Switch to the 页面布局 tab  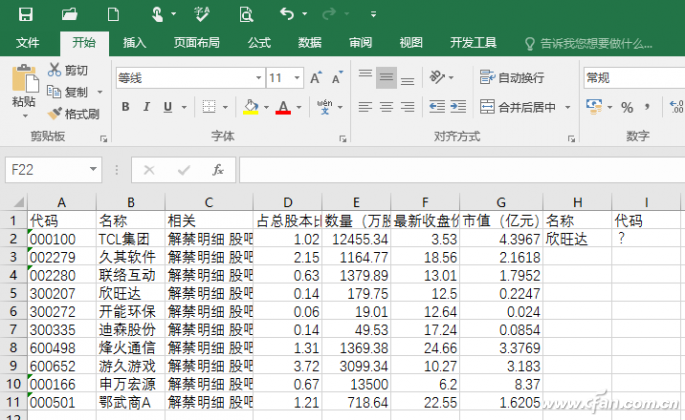tap(197, 42)
